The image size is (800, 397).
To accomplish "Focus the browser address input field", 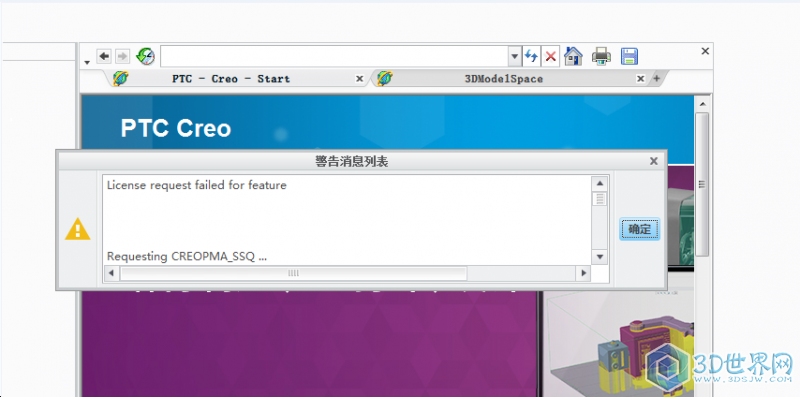I will [334, 56].
